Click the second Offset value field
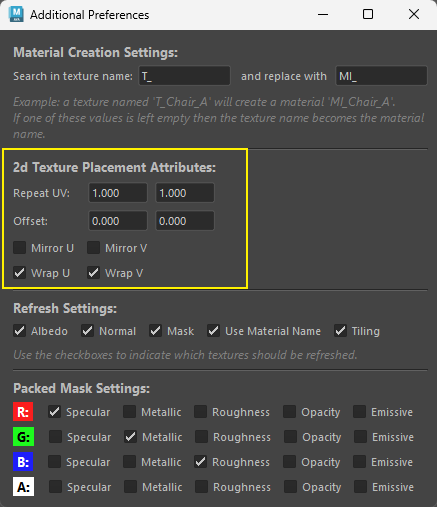This screenshot has height=507, width=437. [185, 221]
